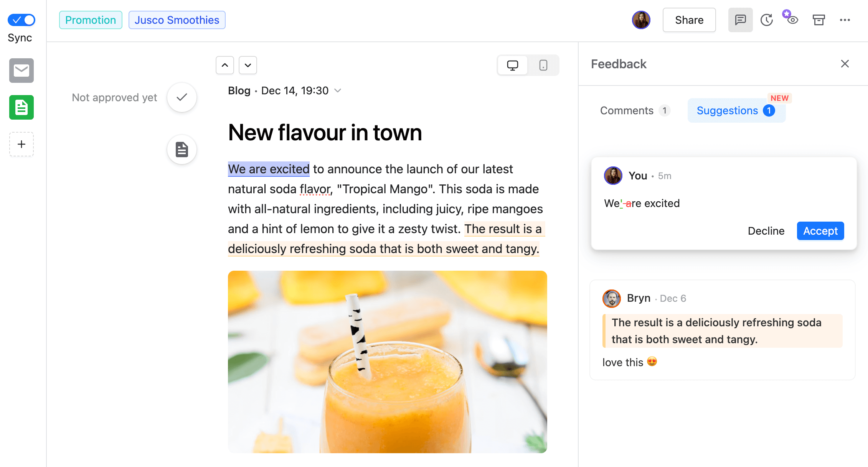Scroll up using the chevron arrow
The image size is (868, 467).
tap(224, 65)
